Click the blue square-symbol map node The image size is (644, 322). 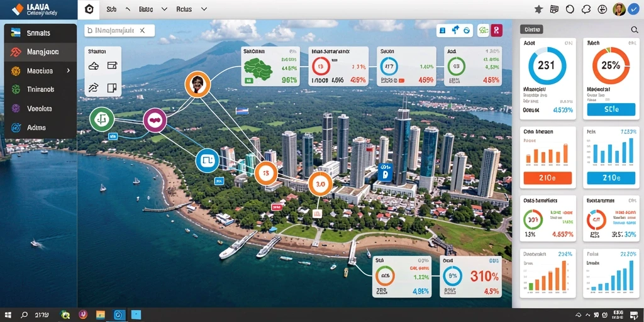point(208,160)
